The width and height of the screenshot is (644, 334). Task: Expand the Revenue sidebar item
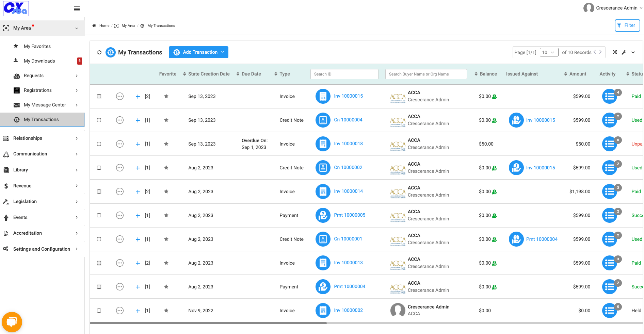(42, 186)
